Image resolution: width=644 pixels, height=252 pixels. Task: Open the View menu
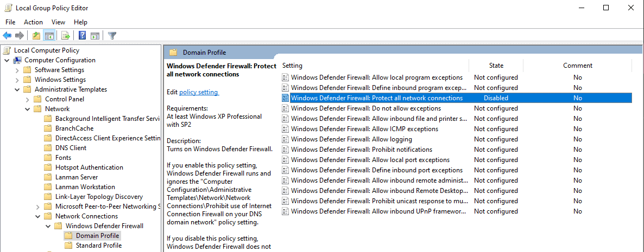click(58, 22)
